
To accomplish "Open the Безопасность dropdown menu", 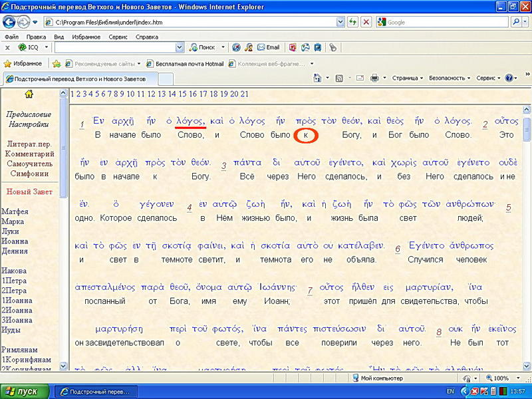I will [450, 78].
